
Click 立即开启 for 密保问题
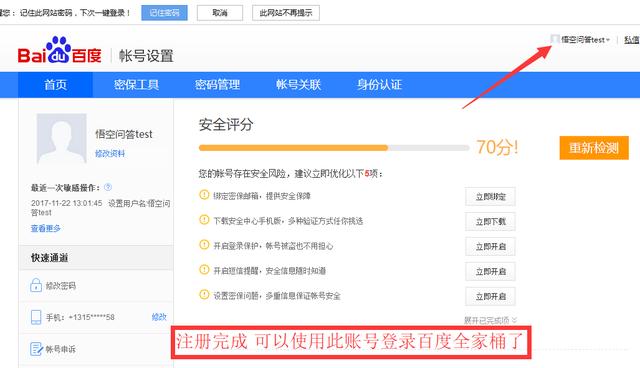tap(490, 296)
